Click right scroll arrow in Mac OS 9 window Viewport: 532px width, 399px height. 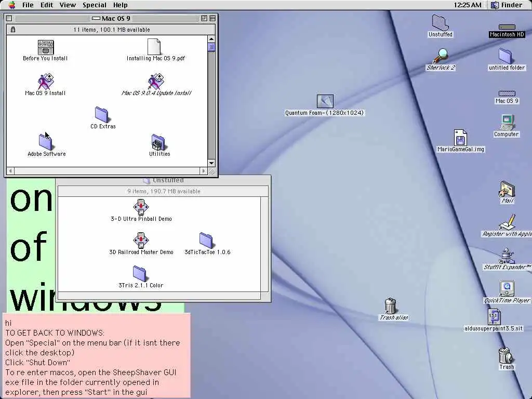204,170
